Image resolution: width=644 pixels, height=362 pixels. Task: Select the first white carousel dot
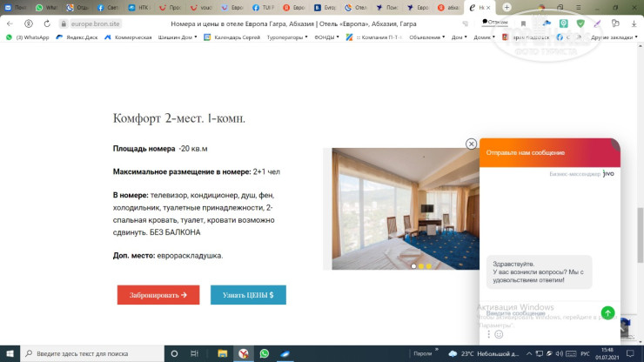413,265
